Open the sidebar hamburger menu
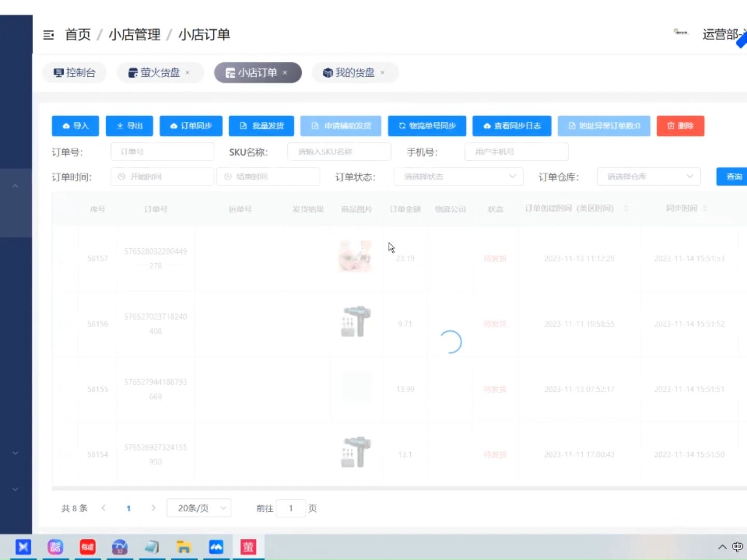Screen dimensions: 747x560 [x=49, y=35]
